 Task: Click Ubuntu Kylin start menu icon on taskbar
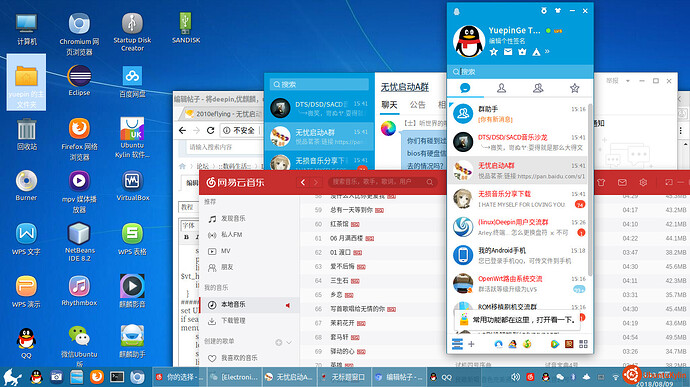[12, 377]
